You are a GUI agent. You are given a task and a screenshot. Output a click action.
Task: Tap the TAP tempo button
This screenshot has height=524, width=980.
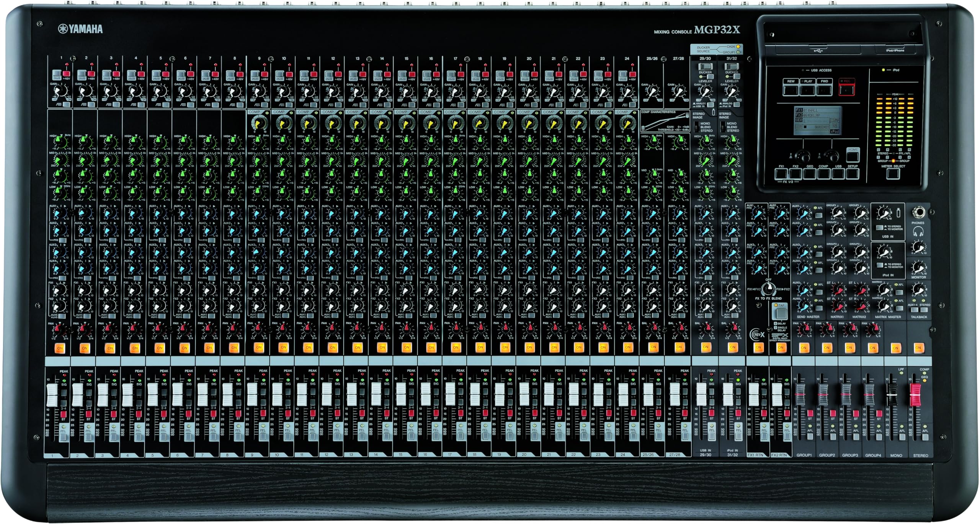(781, 313)
